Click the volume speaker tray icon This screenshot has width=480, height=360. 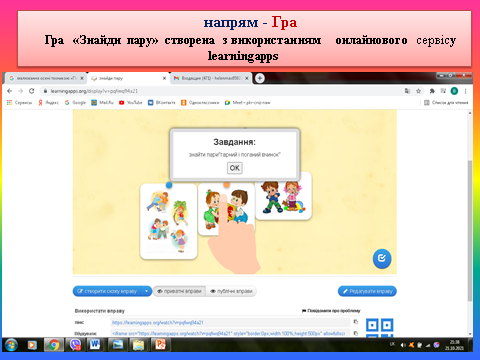403,345
